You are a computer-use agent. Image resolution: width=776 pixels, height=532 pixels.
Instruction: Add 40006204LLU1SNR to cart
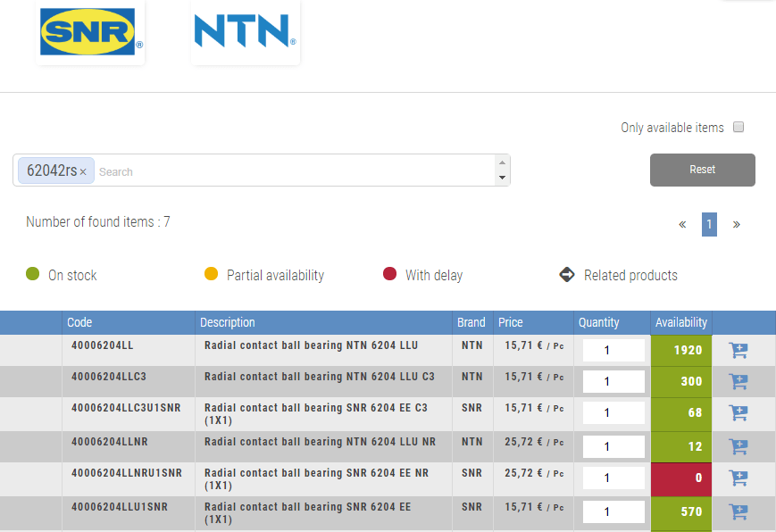click(x=738, y=511)
